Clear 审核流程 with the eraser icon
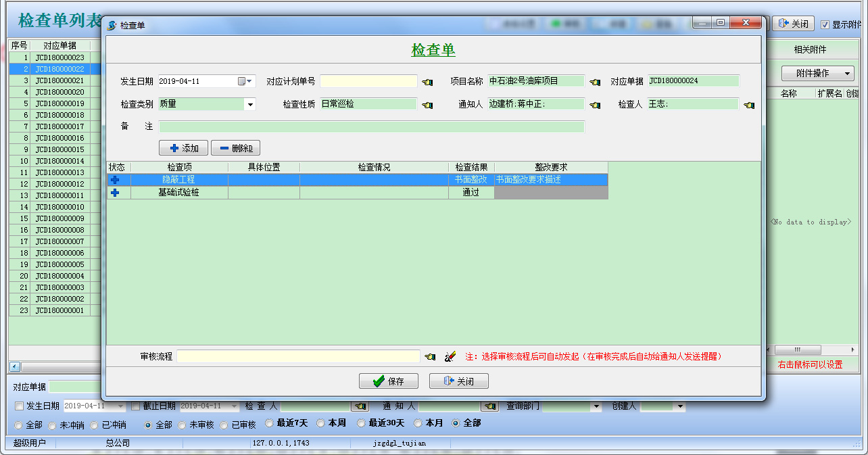This screenshot has width=868, height=455. (x=450, y=356)
